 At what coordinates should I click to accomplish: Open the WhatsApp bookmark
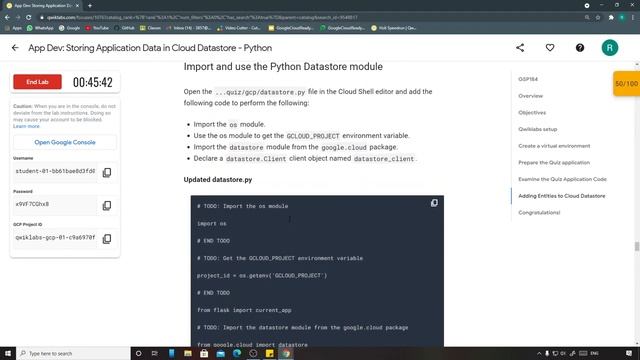pos(40,28)
